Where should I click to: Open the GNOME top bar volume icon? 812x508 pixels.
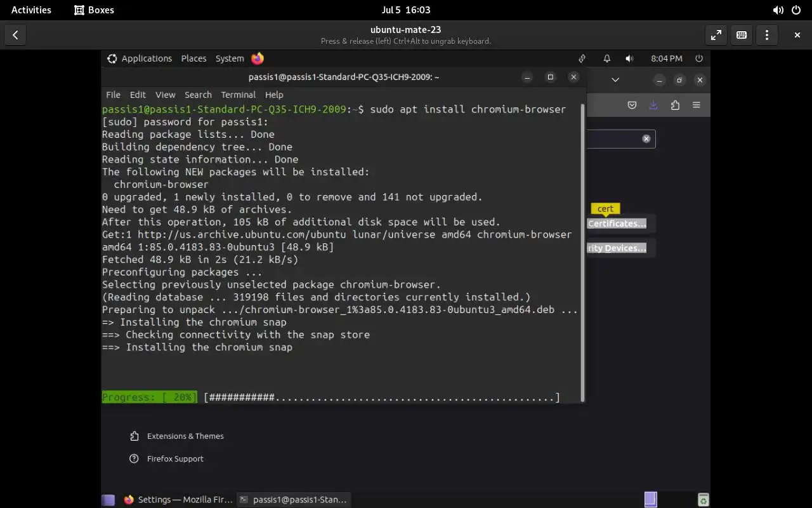coord(778,10)
